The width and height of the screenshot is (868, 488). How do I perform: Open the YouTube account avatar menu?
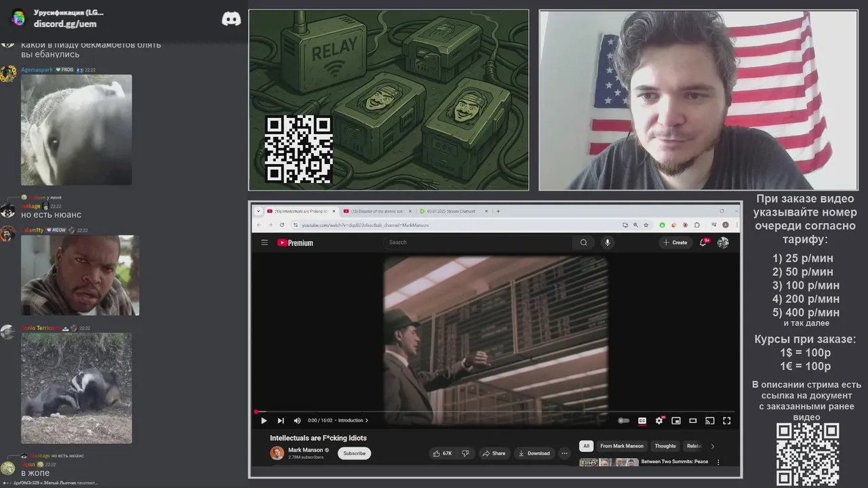[x=724, y=243]
